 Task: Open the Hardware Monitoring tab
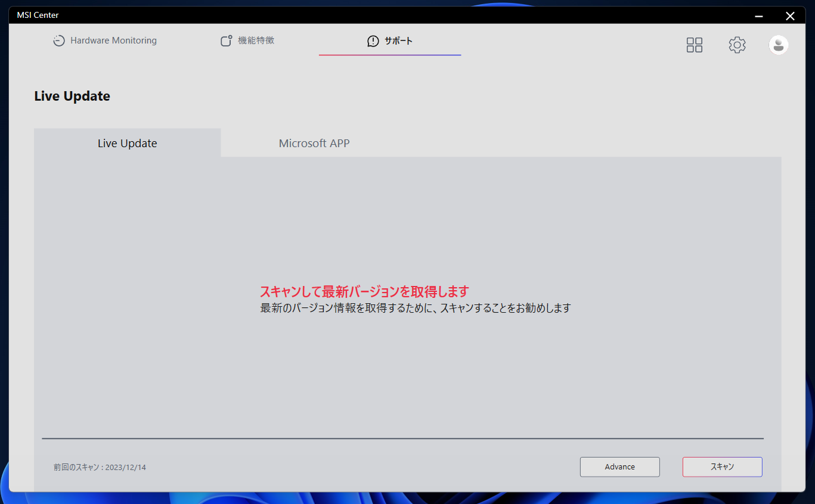(x=104, y=41)
